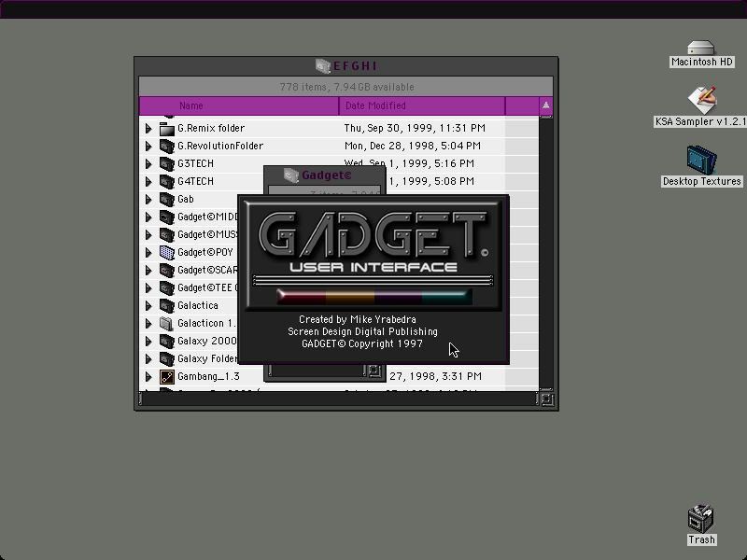This screenshot has width=747, height=560.
Task: Expand the Gadget©POY disclosure triangle
Action: (148, 252)
